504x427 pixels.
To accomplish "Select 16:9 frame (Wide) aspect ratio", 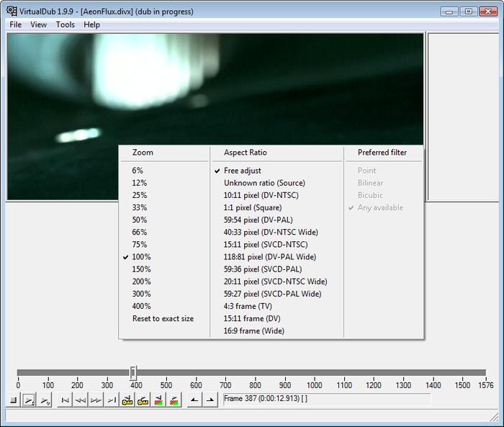I will 254,331.
